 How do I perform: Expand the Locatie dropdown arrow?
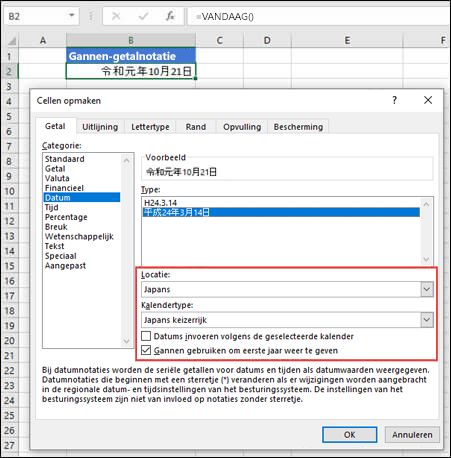coord(427,289)
